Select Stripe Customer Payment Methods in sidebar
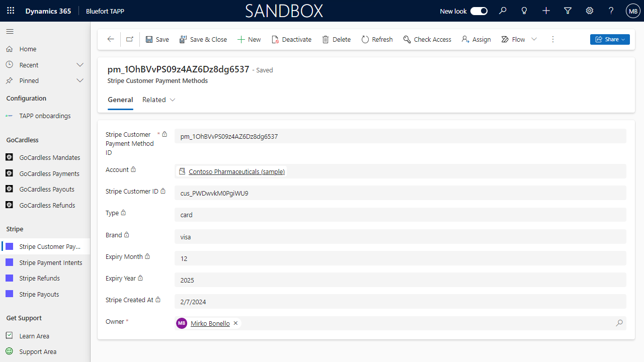Viewport: 644px width, 362px height. point(45,247)
